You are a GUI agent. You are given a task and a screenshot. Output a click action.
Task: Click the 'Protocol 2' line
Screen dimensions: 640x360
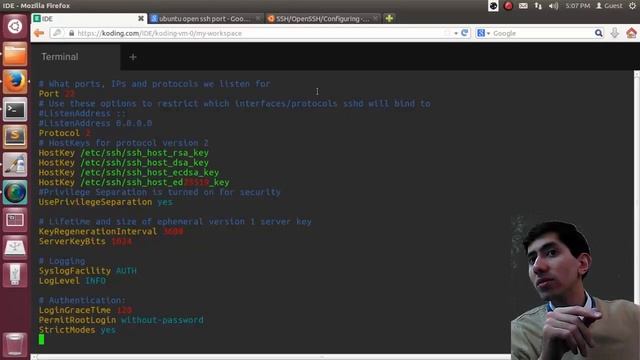64,133
